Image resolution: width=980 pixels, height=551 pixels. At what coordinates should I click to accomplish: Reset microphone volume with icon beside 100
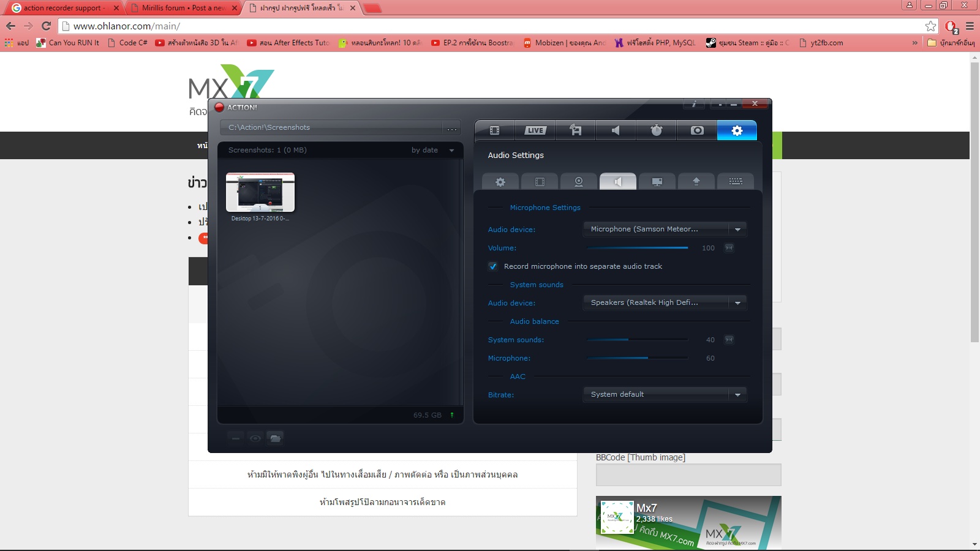point(729,248)
